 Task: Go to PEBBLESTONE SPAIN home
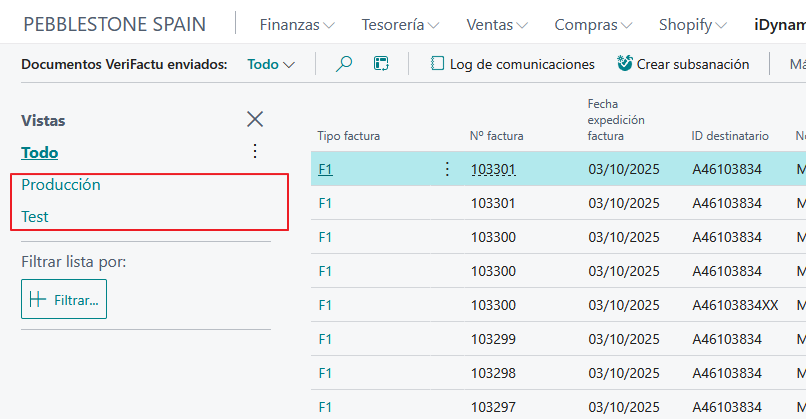coord(115,25)
